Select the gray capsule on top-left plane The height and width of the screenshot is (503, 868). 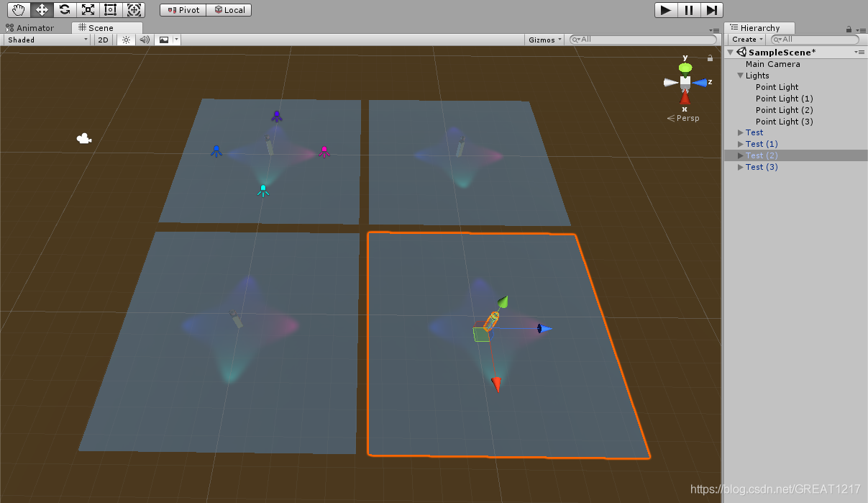coord(269,145)
